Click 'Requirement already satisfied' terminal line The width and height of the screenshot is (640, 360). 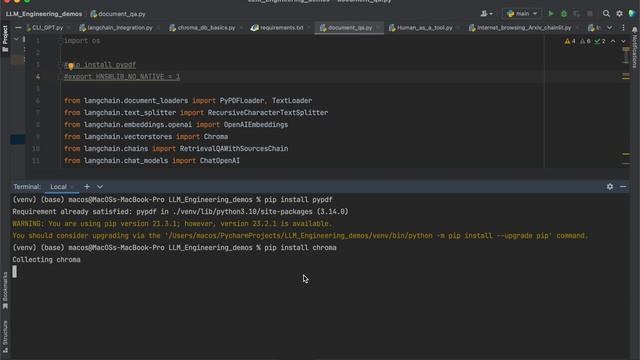pyautogui.click(x=180, y=212)
